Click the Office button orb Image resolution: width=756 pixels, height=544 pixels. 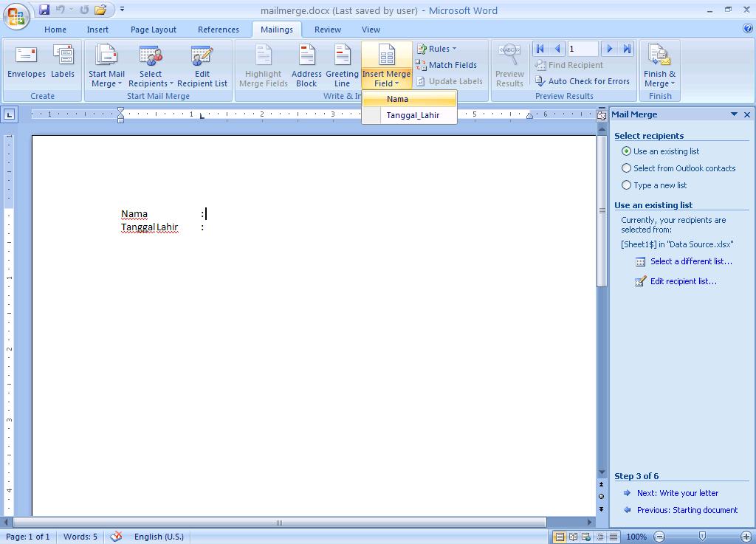click(16, 16)
